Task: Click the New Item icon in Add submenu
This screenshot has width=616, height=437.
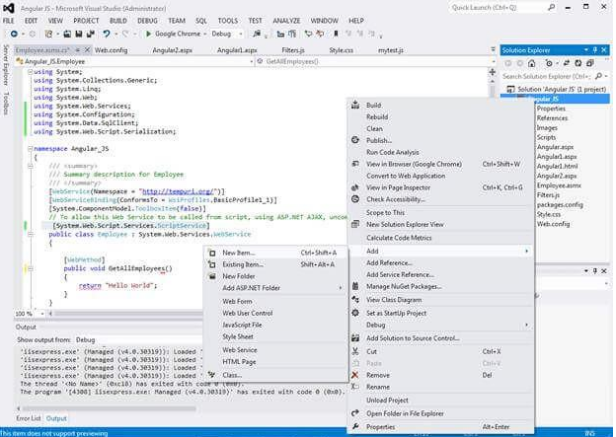Action: point(212,253)
